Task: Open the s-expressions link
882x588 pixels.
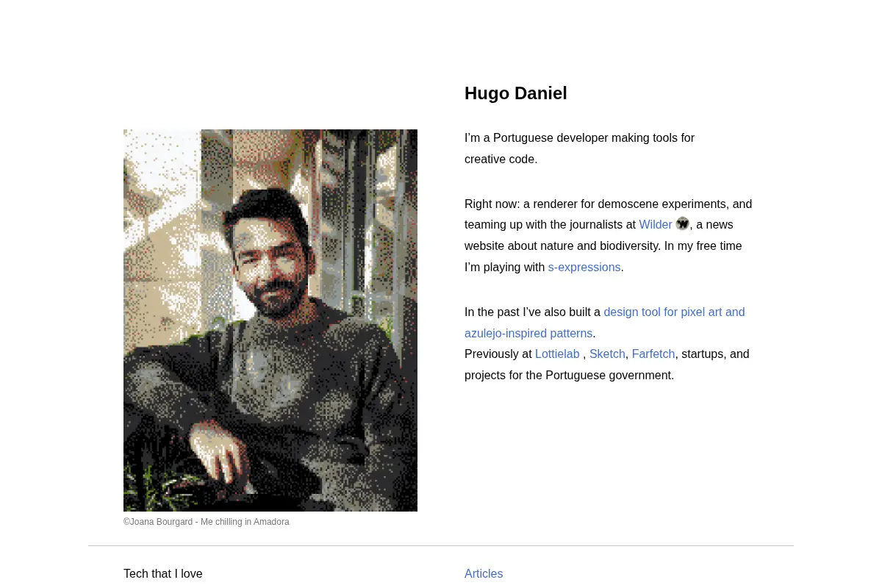Action: (x=584, y=268)
